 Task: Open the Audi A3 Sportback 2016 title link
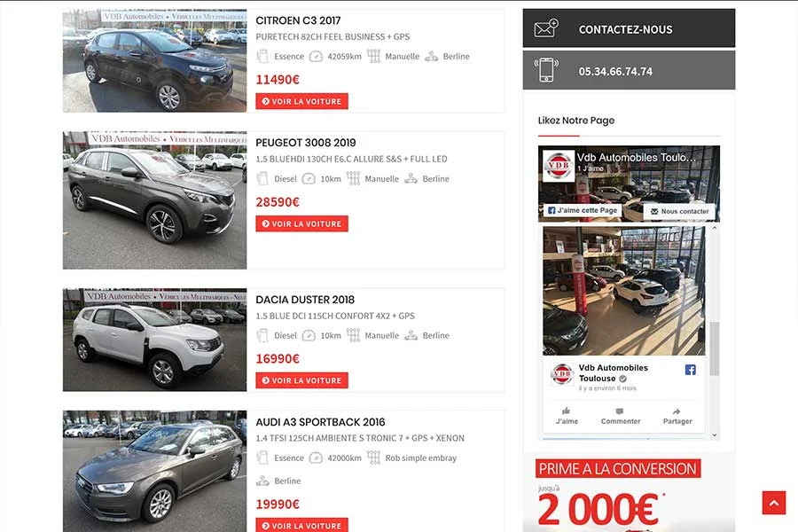(x=320, y=422)
